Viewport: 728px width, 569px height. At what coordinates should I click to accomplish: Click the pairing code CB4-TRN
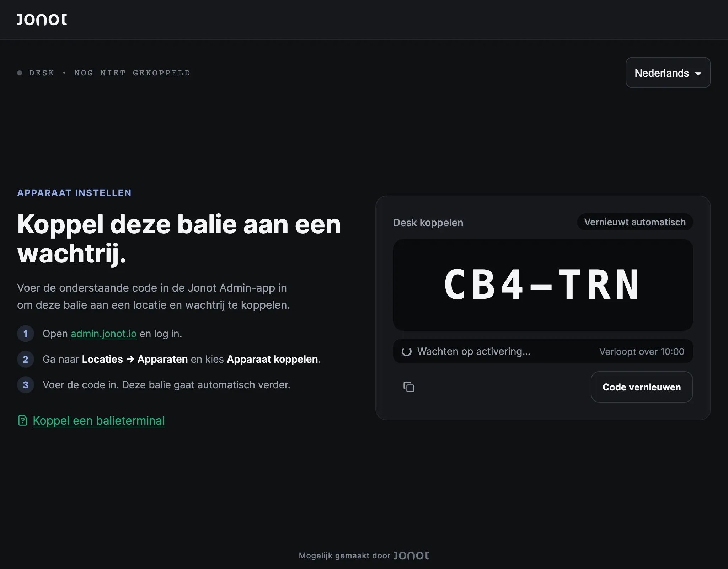click(x=543, y=284)
